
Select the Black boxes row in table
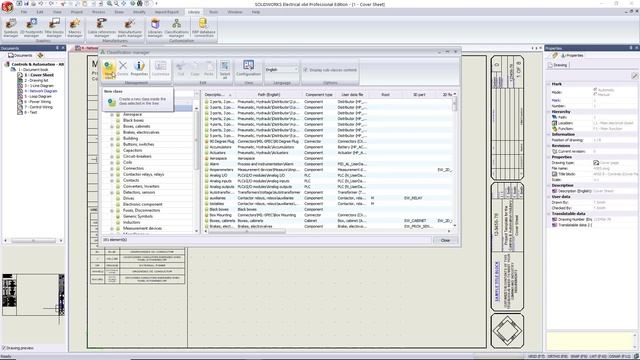coord(329,209)
